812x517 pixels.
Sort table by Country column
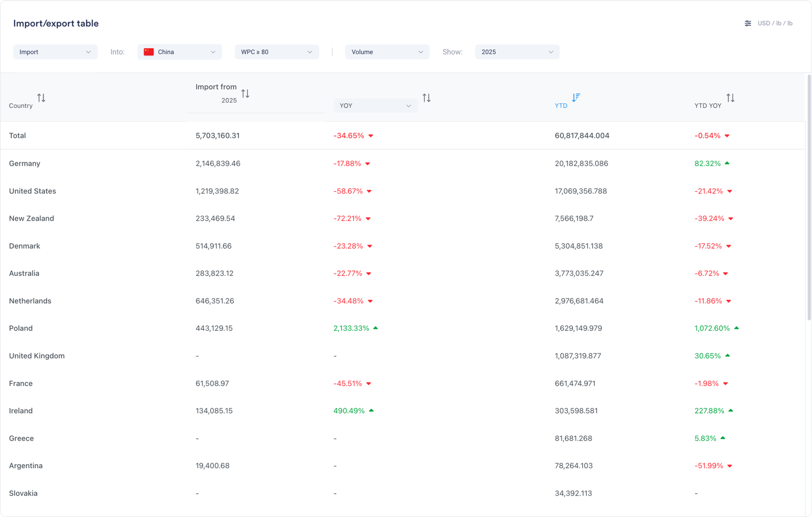[x=41, y=98]
